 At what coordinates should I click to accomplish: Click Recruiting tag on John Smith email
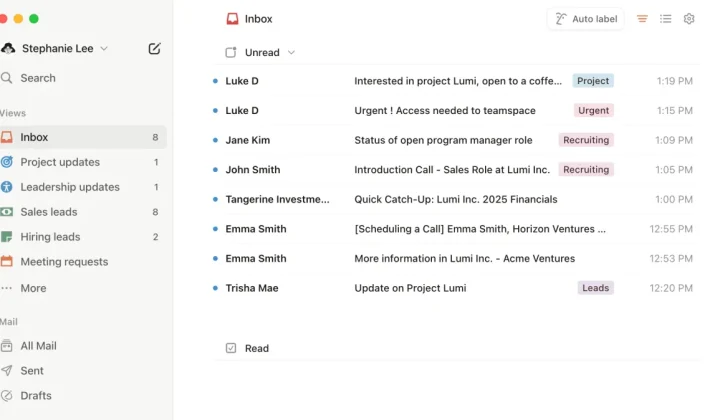[x=586, y=169]
